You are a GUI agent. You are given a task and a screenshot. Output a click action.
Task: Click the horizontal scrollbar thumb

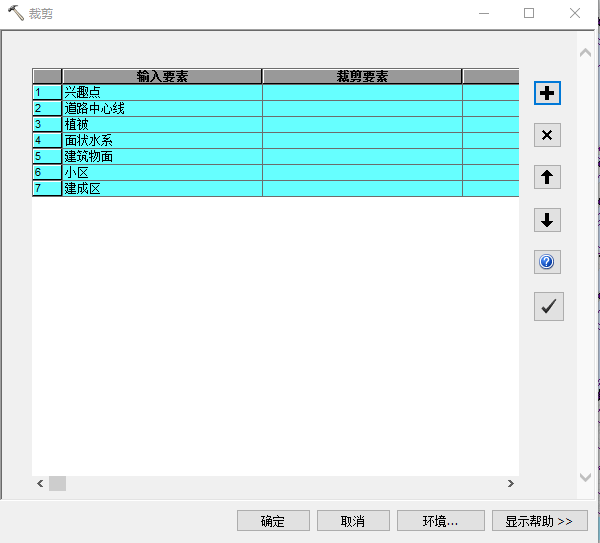pos(57,484)
